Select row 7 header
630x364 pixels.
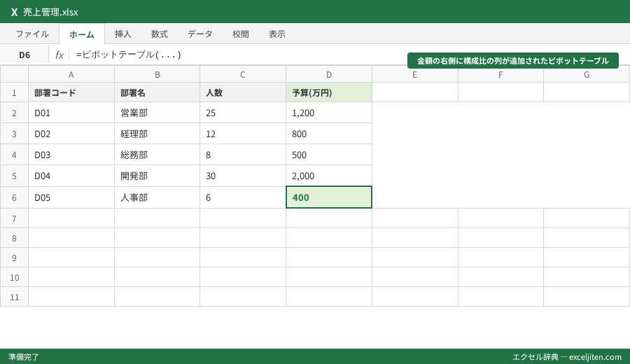(14, 218)
